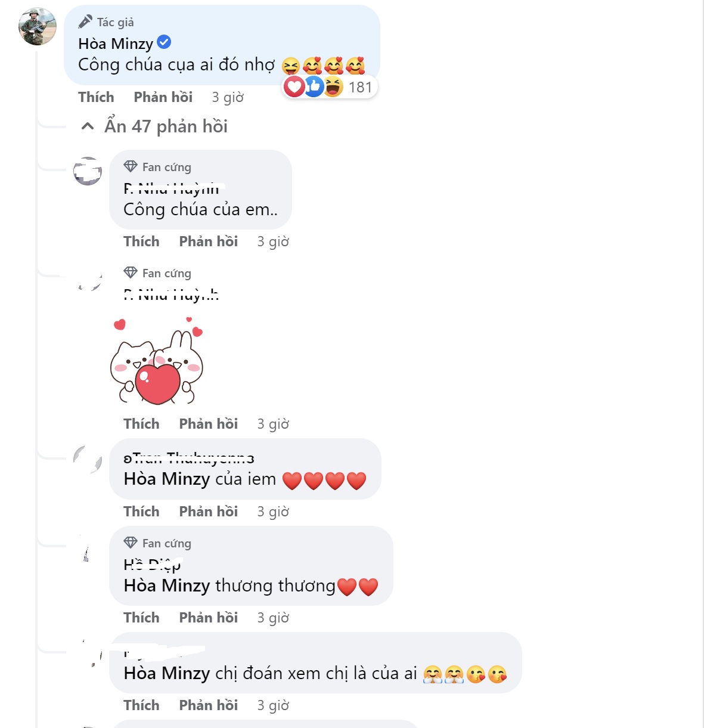Click diamond badge on the "thương thương" comment
The width and height of the screenshot is (704, 728).
[131, 543]
